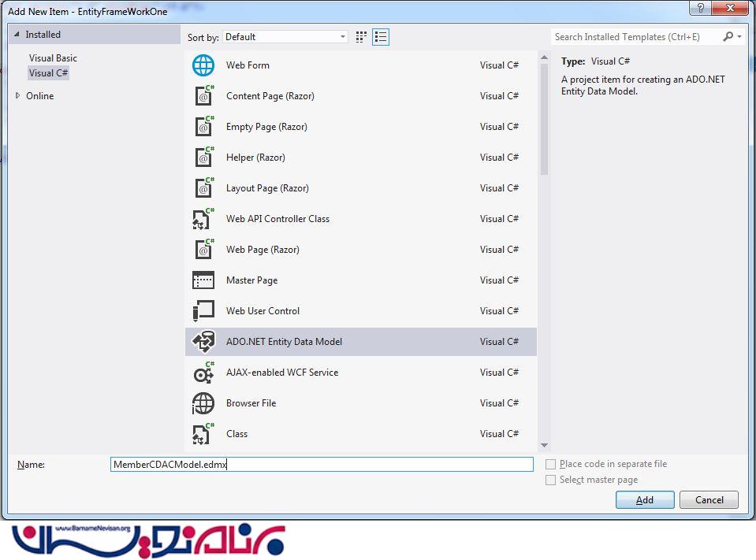The height and width of the screenshot is (560, 756).
Task: Click the Web User Control icon
Action: [x=203, y=311]
